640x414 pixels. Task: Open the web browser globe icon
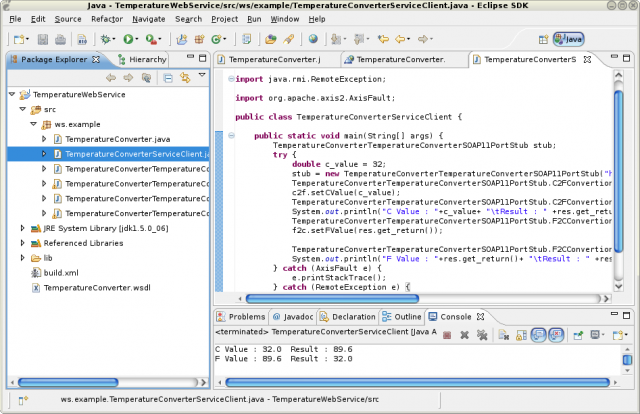point(313,39)
